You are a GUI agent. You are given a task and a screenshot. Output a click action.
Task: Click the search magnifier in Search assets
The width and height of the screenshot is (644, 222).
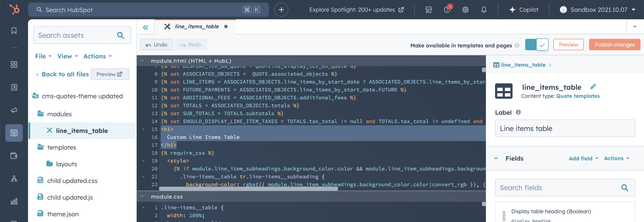pyautogui.click(x=121, y=35)
